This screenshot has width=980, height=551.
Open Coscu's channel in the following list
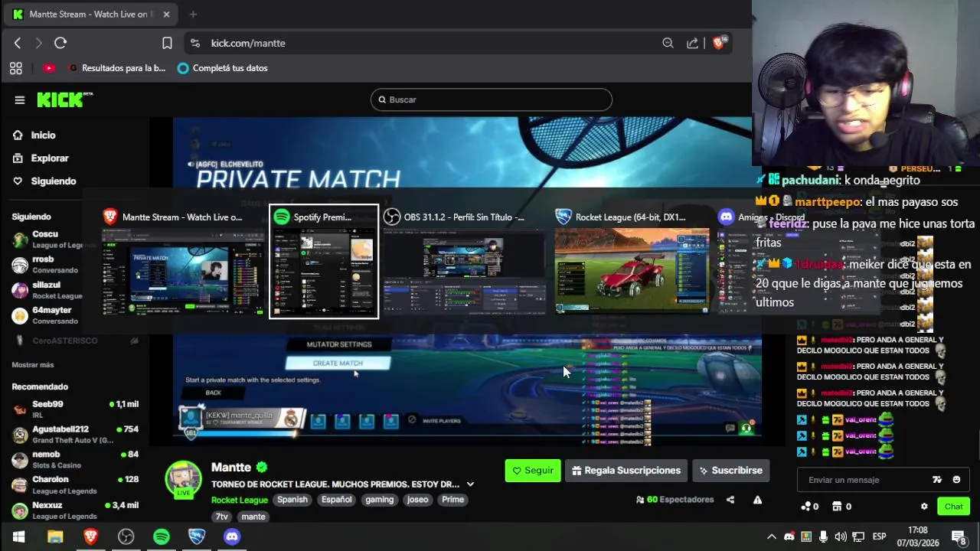coord(47,240)
